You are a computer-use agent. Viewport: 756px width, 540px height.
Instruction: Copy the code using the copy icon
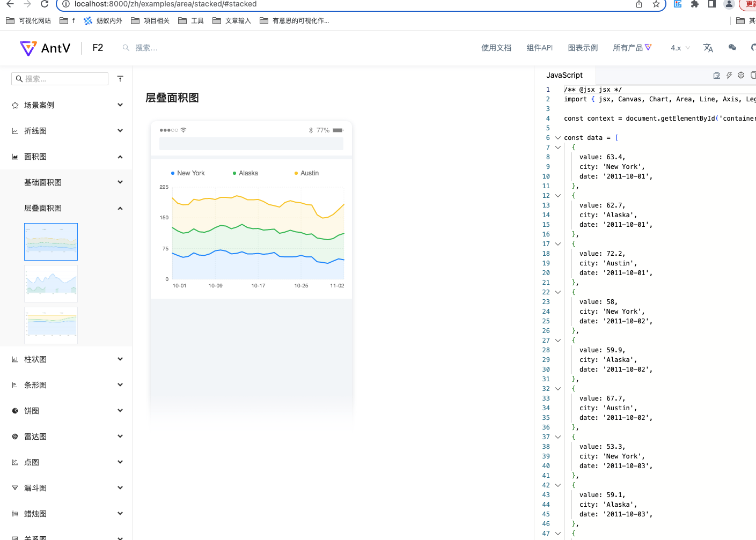click(753, 75)
